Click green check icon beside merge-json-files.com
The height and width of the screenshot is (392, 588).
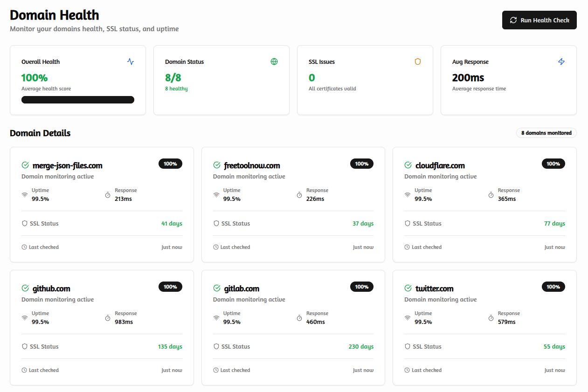click(x=25, y=165)
